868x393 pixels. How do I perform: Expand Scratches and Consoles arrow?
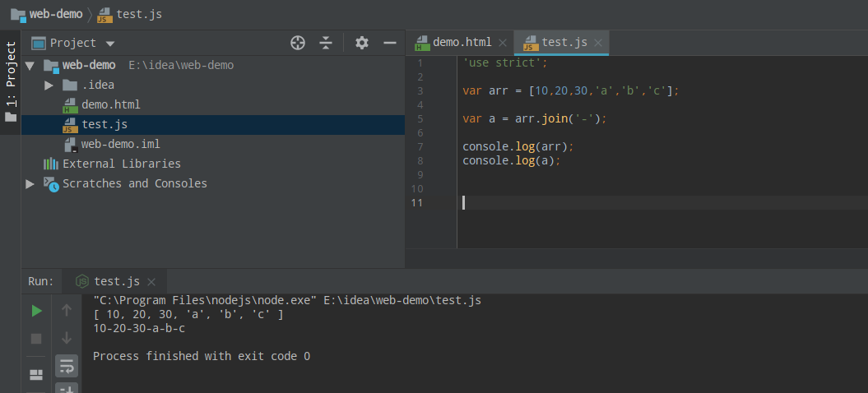tap(30, 184)
